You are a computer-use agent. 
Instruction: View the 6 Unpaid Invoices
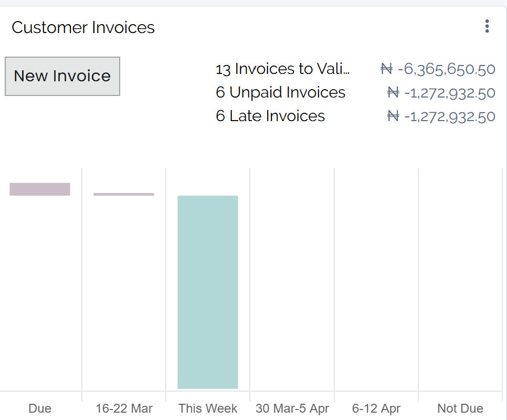(x=281, y=92)
